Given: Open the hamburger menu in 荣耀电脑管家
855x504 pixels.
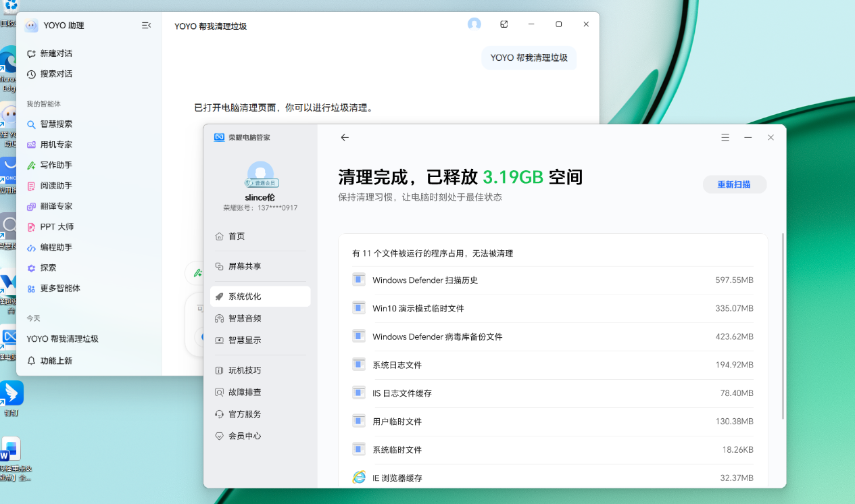Looking at the screenshot, I should [725, 137].
